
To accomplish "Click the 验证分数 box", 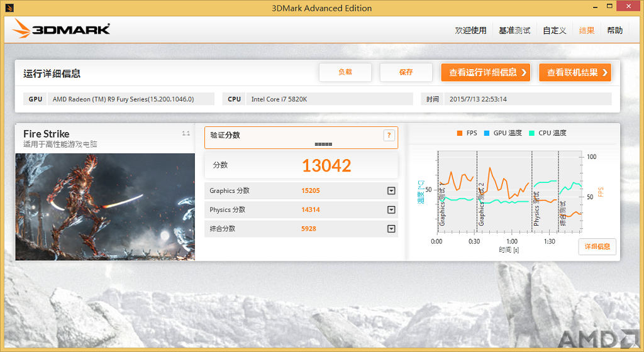I will click(301, 138).
